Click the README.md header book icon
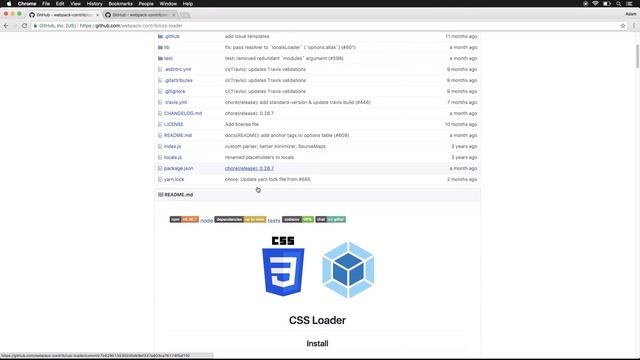This screenshot has height=360, width=640. click(x=160, y=195)
